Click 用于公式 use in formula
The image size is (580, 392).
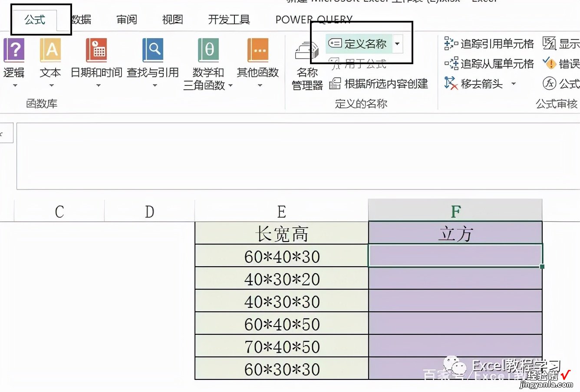(x=359, y=64)
